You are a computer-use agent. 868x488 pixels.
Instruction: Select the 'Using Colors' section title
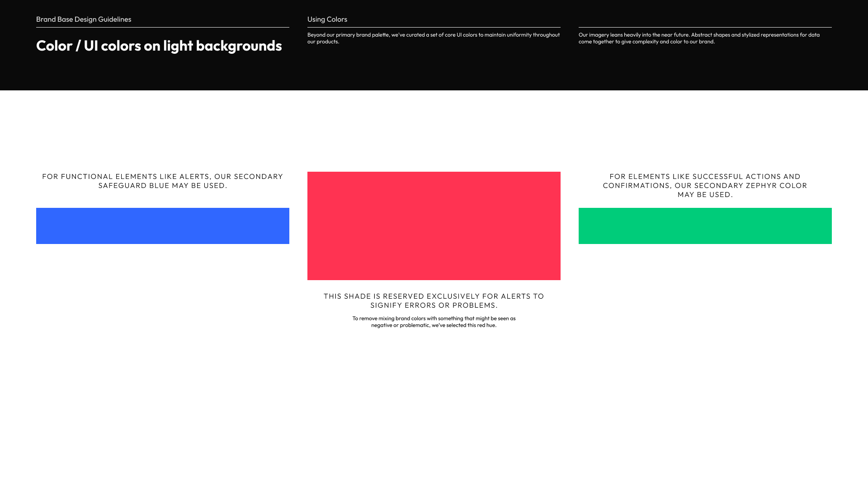pyautogui.click(x=327, y=19)
